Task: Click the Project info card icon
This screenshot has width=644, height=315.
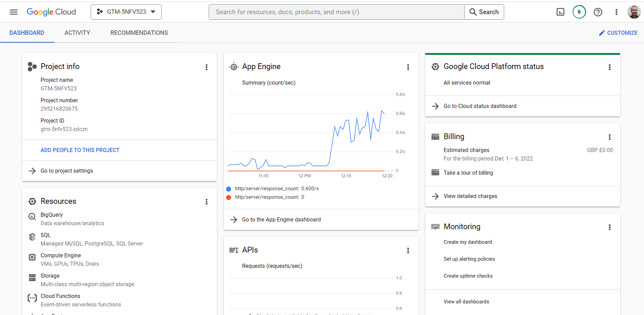Action: [x=32, y=67]
